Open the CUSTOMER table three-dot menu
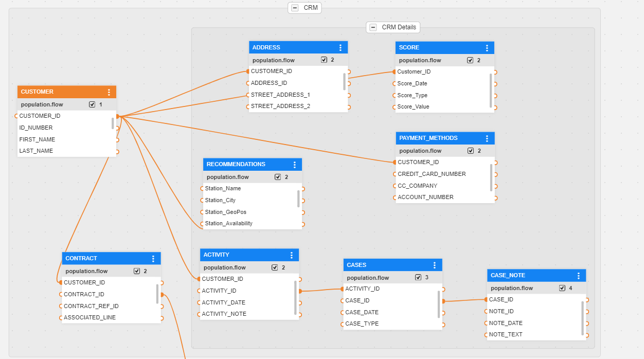Viewport: 644px width, 359px height. (109, 92)
